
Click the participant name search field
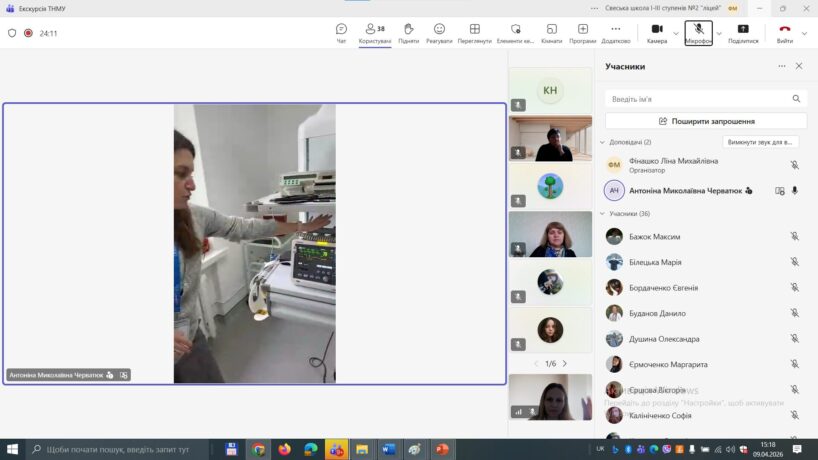[700, 99]
